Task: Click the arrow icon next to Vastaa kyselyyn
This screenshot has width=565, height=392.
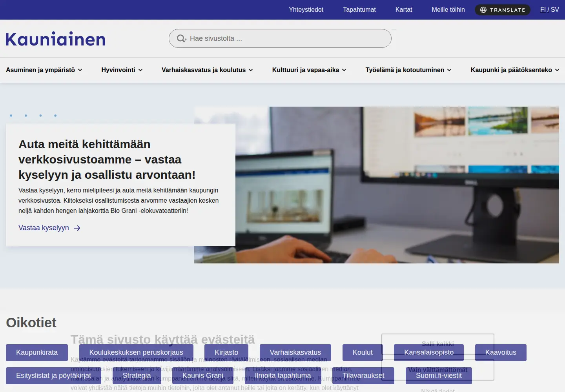Action: coord(77,228)
